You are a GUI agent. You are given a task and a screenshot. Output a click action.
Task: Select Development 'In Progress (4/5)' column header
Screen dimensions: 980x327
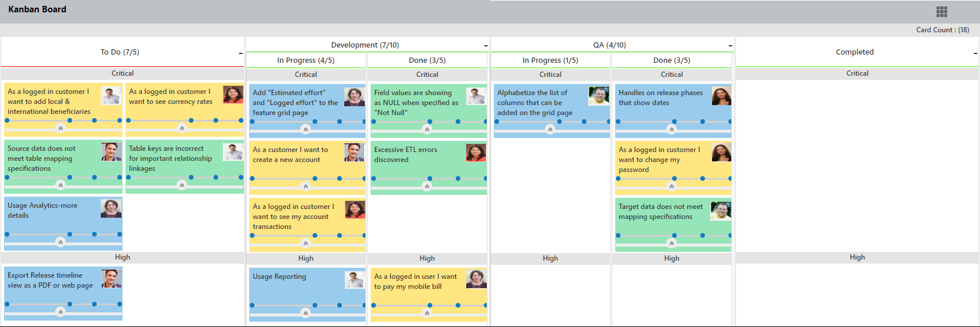(x=306, y=60)
